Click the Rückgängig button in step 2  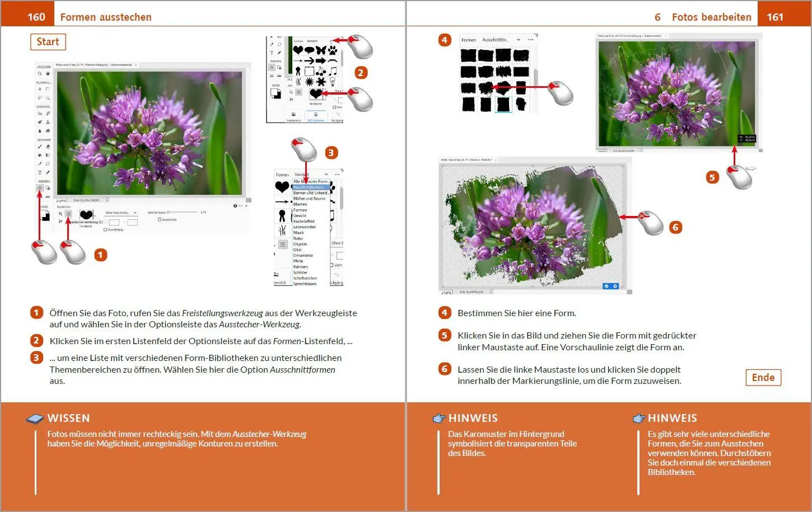[x=338, y=116]
